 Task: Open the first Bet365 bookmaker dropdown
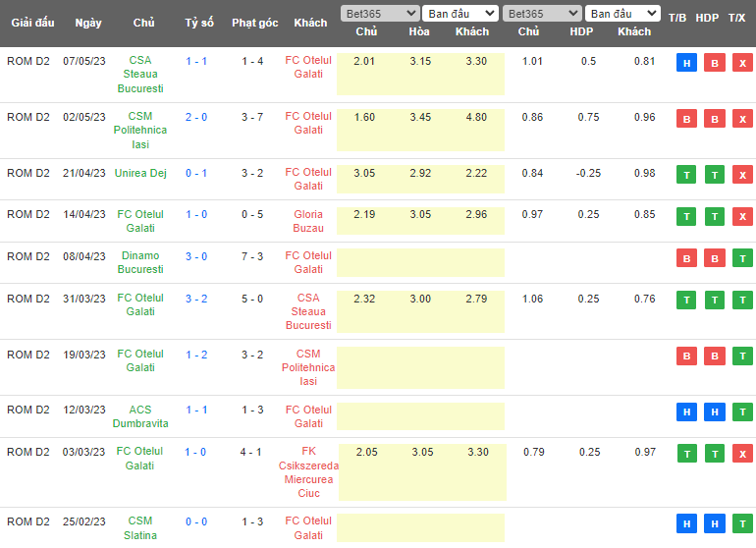(378, 14)
